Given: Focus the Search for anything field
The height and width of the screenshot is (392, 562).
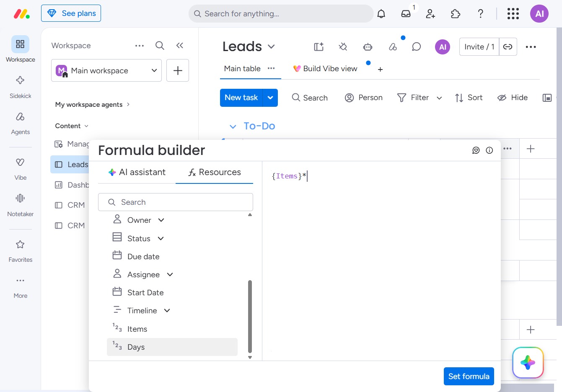Looking at the screenshot, I should tap(281, 14).
